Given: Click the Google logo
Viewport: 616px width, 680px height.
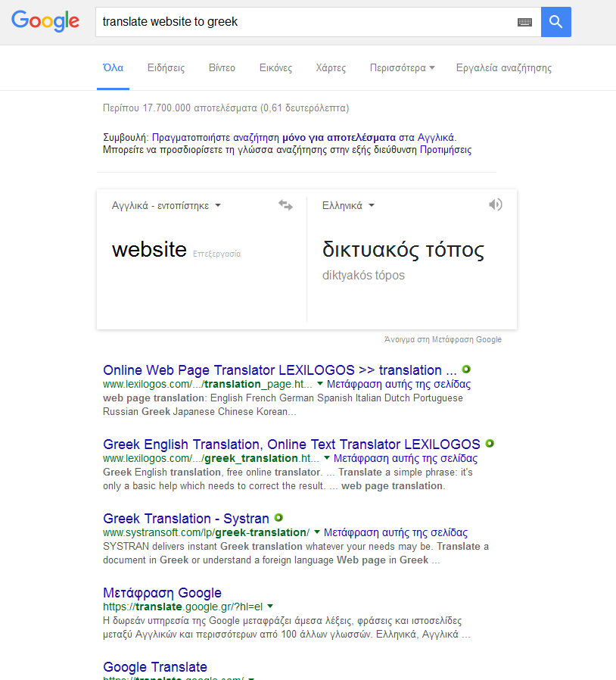Looking at the screenshot, I should [45, 21].
